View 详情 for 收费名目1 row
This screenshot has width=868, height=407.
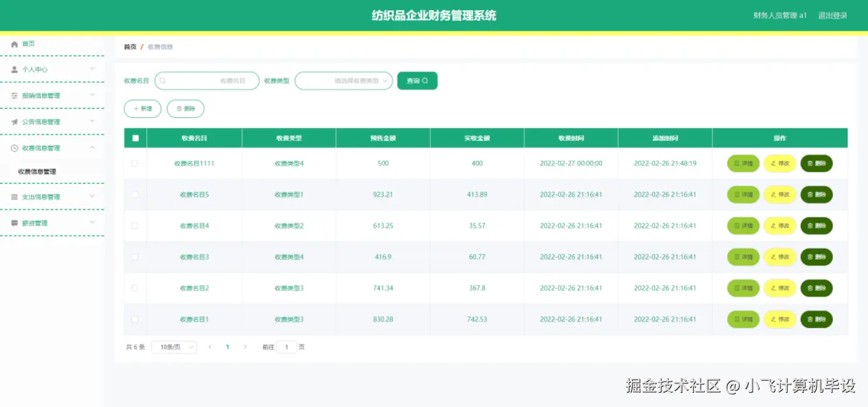743,320
